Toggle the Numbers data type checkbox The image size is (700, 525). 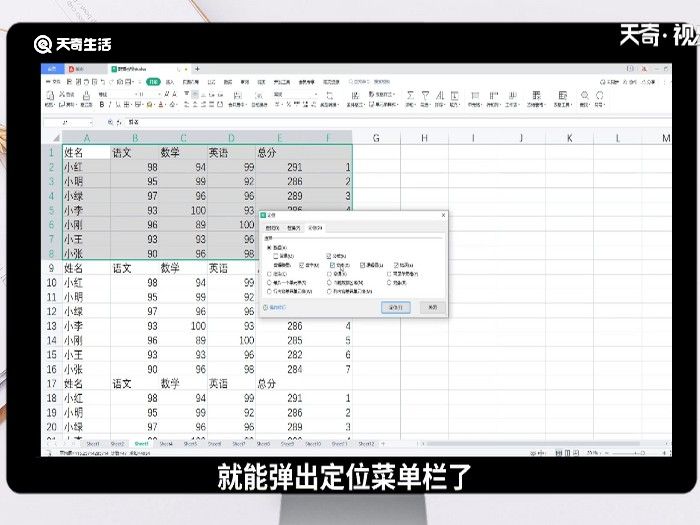[302, 265]
